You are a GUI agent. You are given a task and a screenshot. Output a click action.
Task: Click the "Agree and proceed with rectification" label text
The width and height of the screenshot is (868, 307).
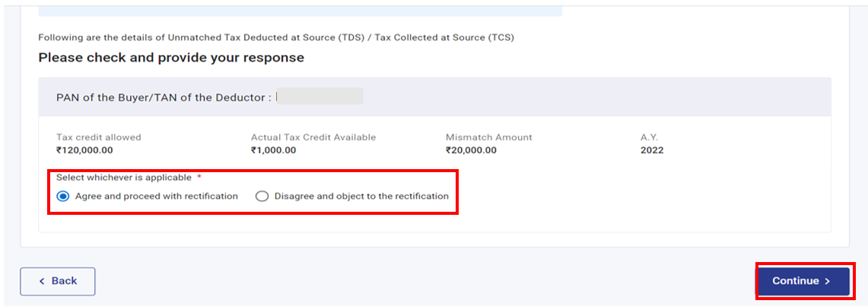point(156,196)
